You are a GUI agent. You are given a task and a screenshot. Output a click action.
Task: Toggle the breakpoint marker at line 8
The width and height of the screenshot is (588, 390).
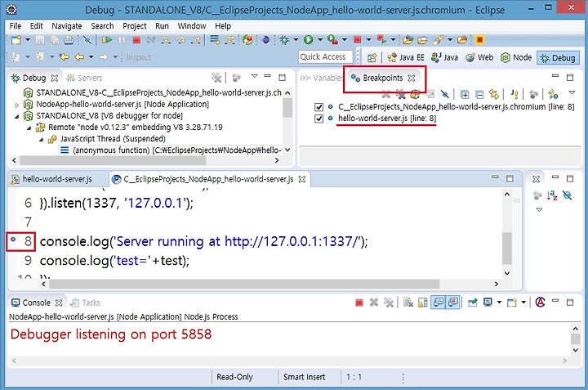click(x=13, y=240)
